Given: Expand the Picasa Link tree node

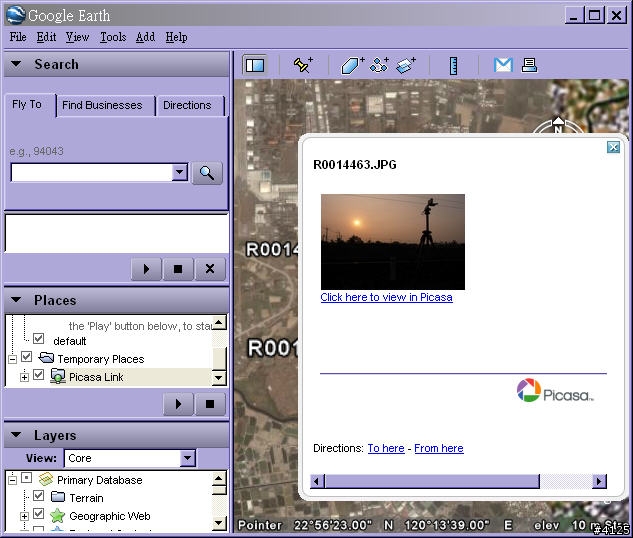Looking at the screenshot, I should point(25,377).
